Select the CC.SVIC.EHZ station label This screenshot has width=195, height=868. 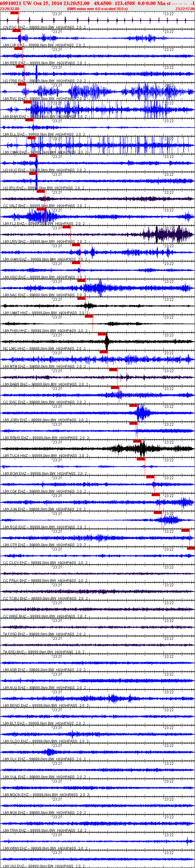click(x=45, y=402)
